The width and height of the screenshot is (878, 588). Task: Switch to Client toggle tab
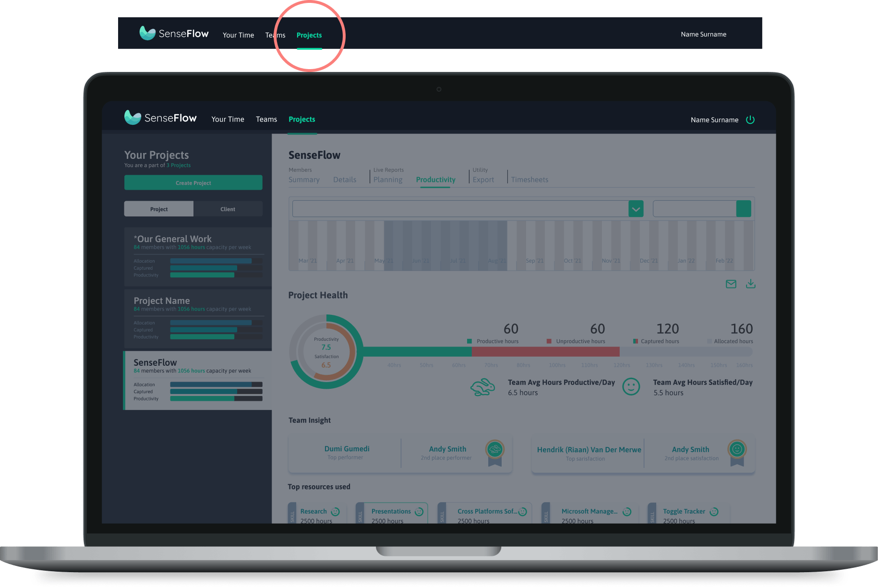click(228, 209)
